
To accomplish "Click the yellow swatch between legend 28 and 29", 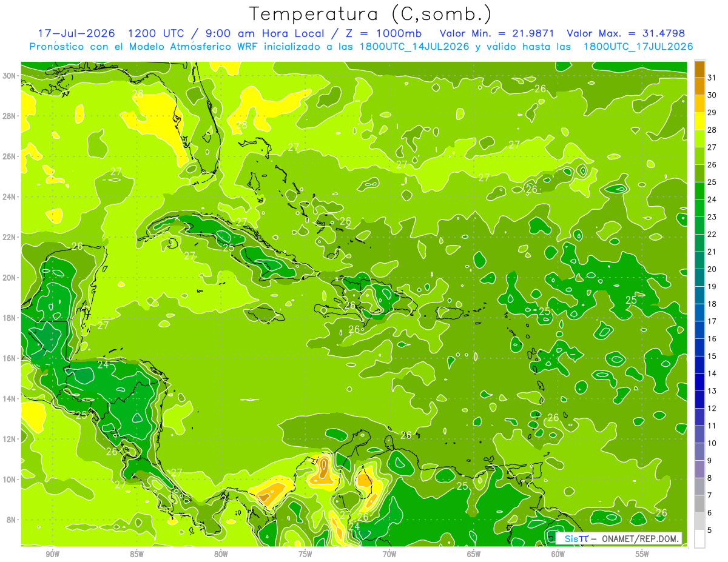I will 699,121.
